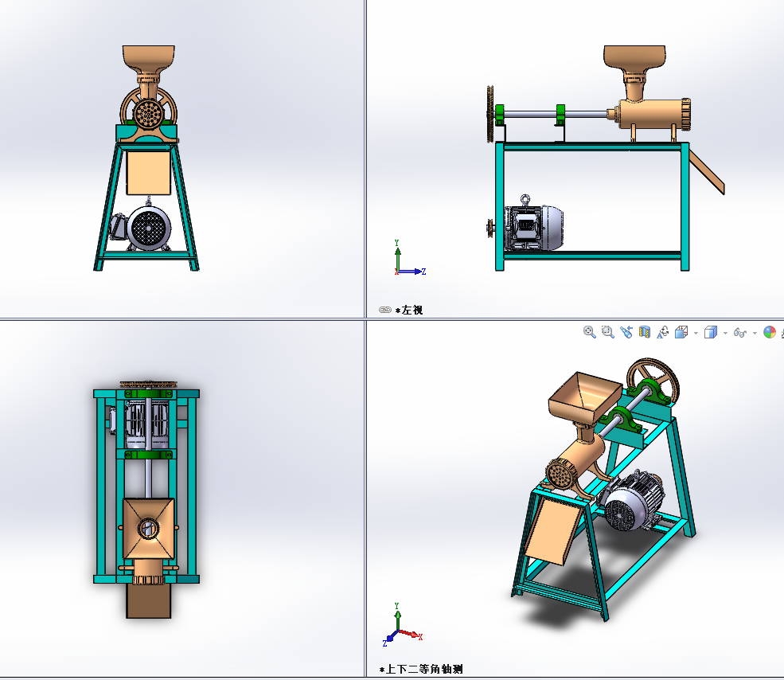Viewport: 784px width, 680px height.
Task: Click the Hide/Show Items glasses icon
Action: coord(739,332)
